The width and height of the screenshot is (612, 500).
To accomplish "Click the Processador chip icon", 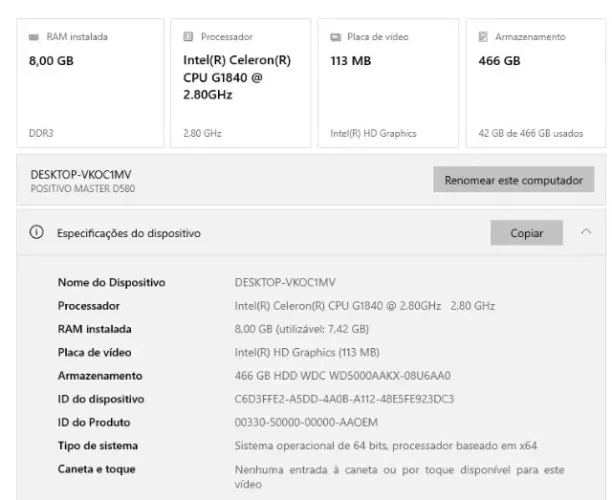I will tap(188, 37).
